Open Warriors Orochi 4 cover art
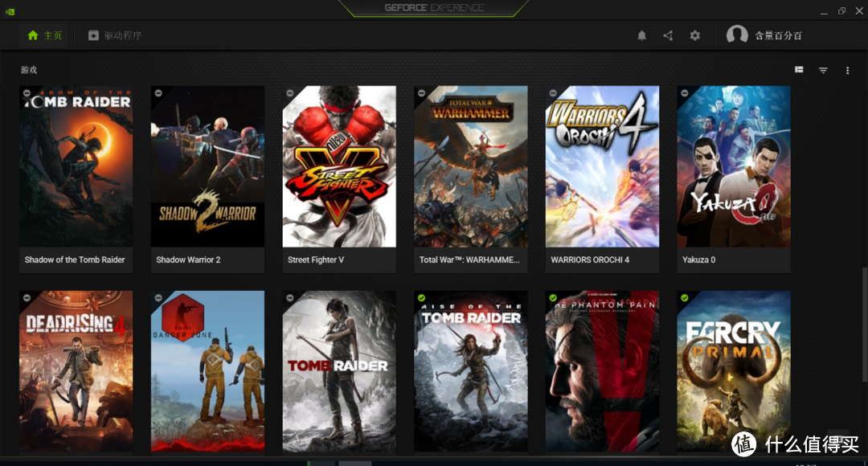The image size is (868, 466). [x=602, y=166]
